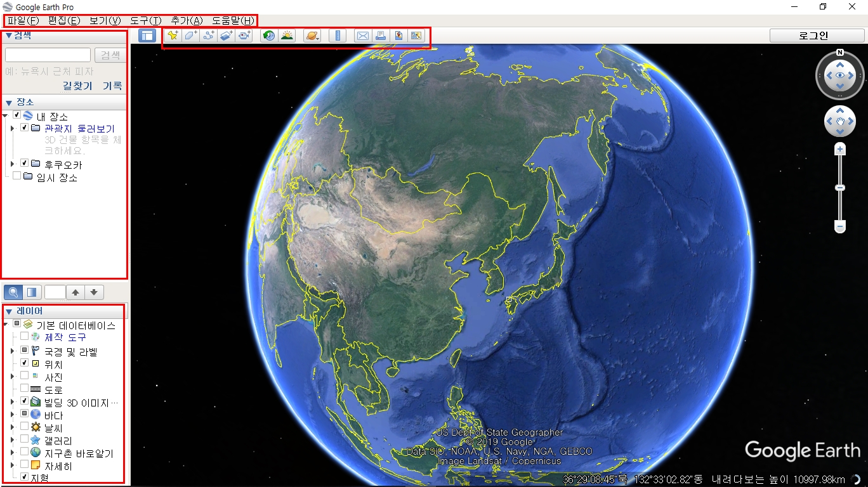This screenshot has width=868, height=487.
Task: Expand the 국경 및 라벨 layer
Action: click(x=12, y=351)
